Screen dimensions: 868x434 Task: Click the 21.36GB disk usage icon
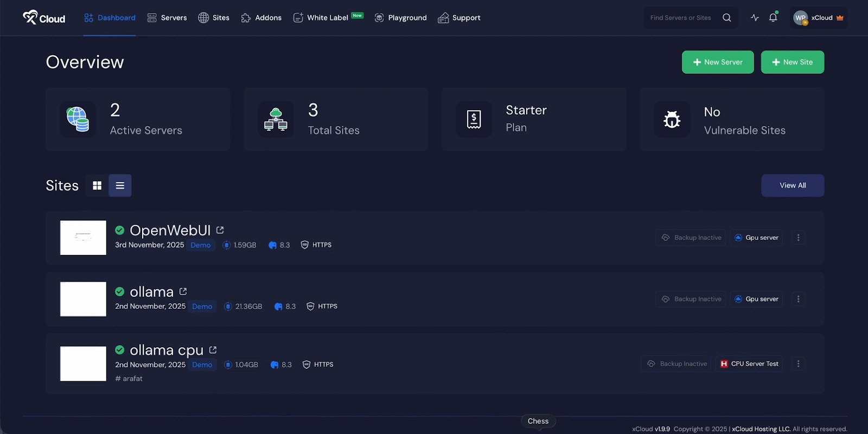(x=228, y=307)
